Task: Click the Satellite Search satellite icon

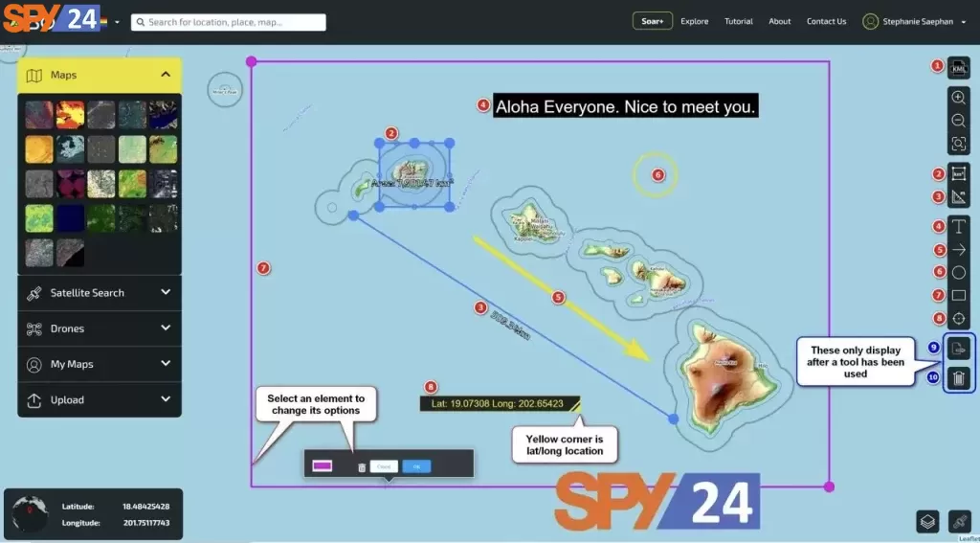Action: click(34, 293)
